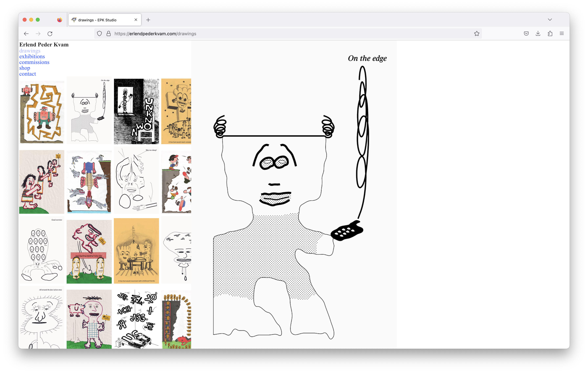Go back to the previous page
Viewport: 588px width, 373px height.
tap(26, 34)
